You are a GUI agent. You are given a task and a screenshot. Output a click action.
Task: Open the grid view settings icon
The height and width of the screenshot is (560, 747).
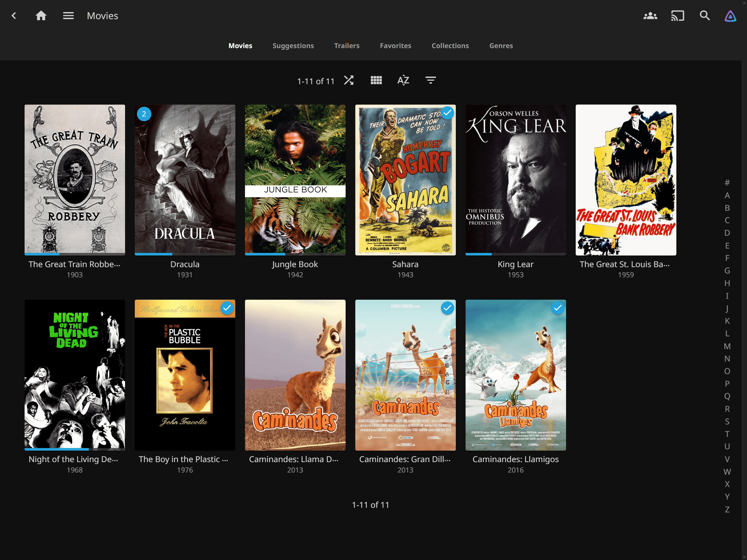click(x=376, y=80)
